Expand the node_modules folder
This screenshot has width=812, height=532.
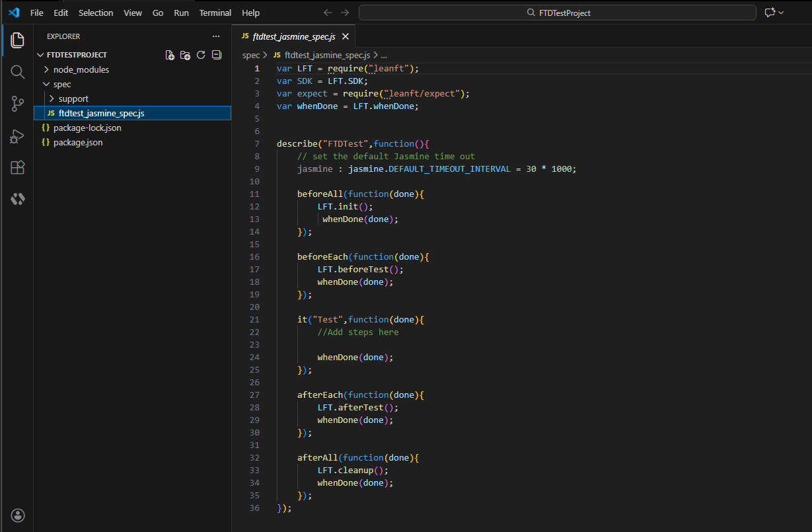click(x=81, y=69)
